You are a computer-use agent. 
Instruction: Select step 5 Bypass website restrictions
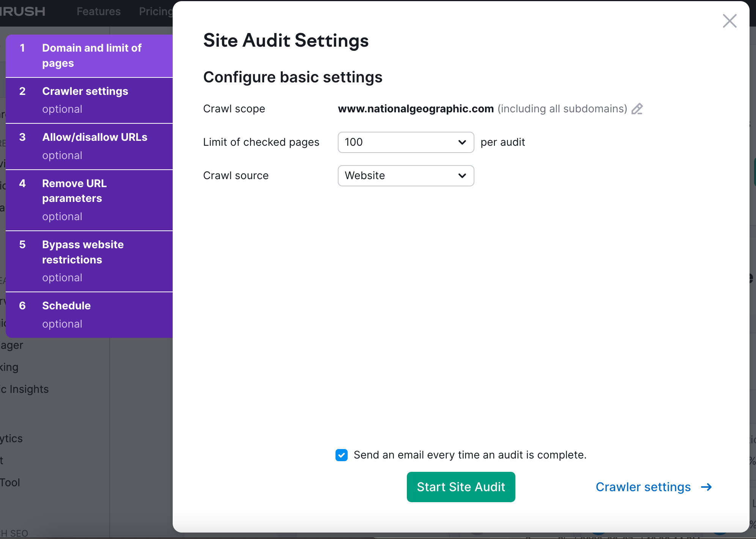[89, 261]
